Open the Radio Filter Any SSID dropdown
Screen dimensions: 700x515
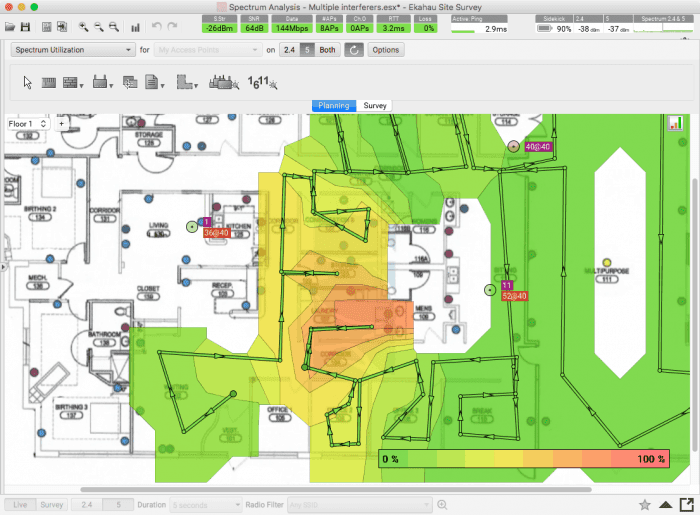[359, 505]
